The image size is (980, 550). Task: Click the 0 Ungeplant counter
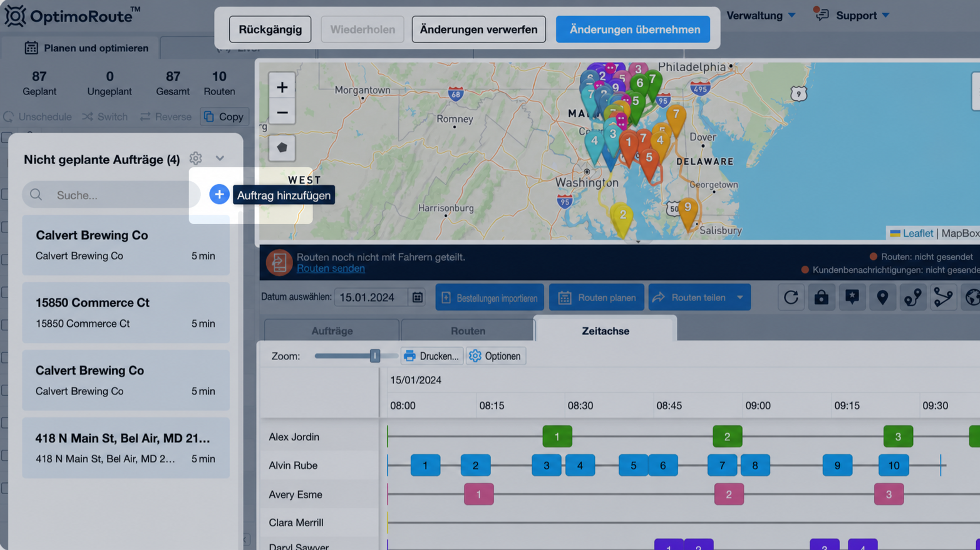(x=109, y=83)
